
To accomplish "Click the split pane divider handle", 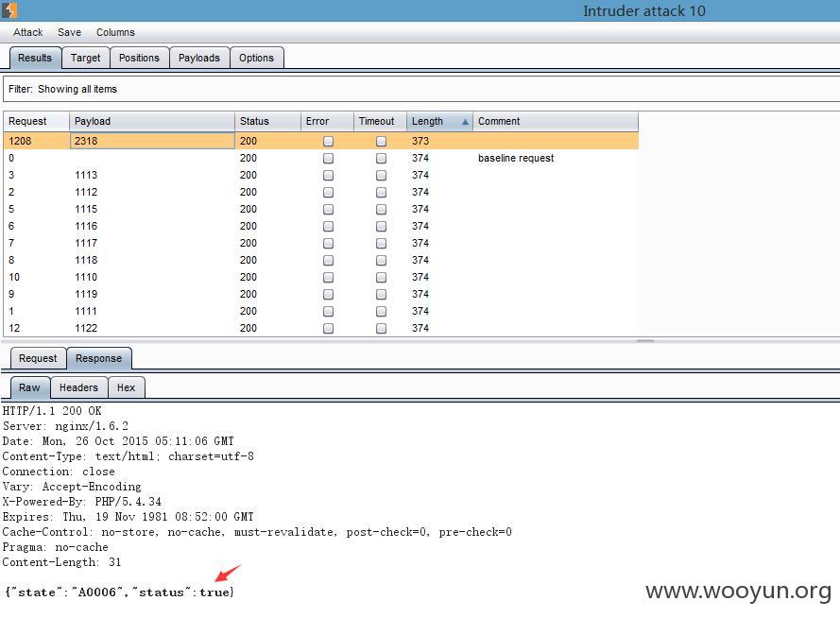I will tap(645, 340).
